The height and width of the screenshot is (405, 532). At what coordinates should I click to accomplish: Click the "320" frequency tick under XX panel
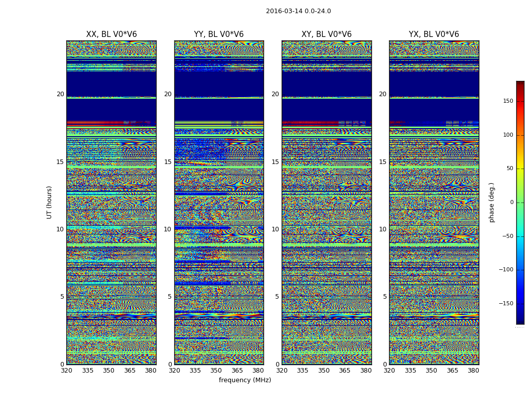click(x=66, y=371)
